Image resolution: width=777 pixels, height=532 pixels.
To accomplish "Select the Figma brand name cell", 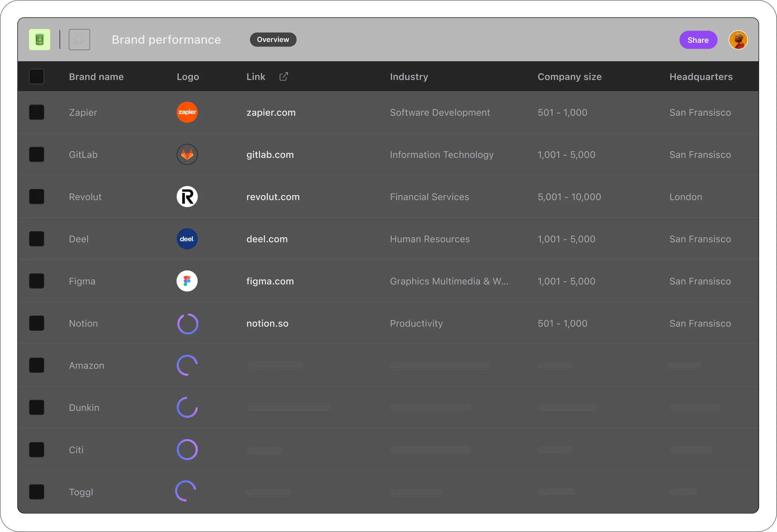I will [82, 281].
